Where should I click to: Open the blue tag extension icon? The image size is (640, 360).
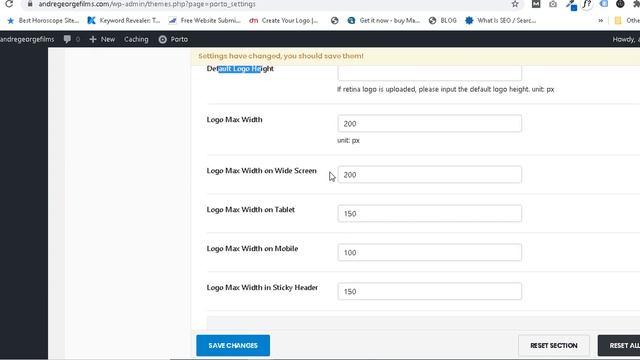click(x=604, y=4)
